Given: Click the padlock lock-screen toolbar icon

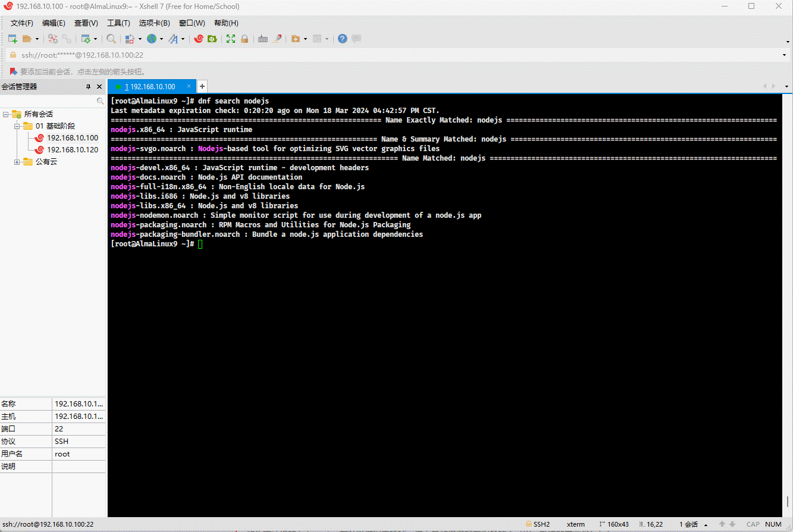Looking at the screenshot, I should tap(244, 39).
